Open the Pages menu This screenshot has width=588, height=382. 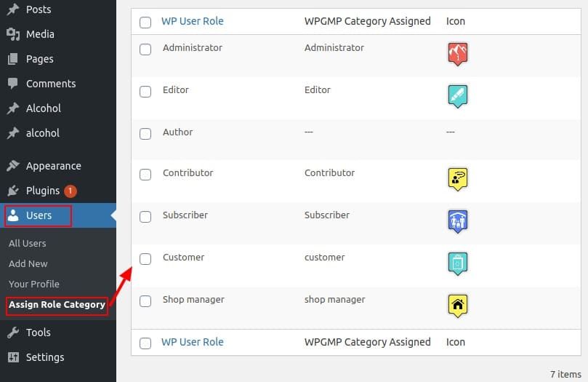coord(40,59)
